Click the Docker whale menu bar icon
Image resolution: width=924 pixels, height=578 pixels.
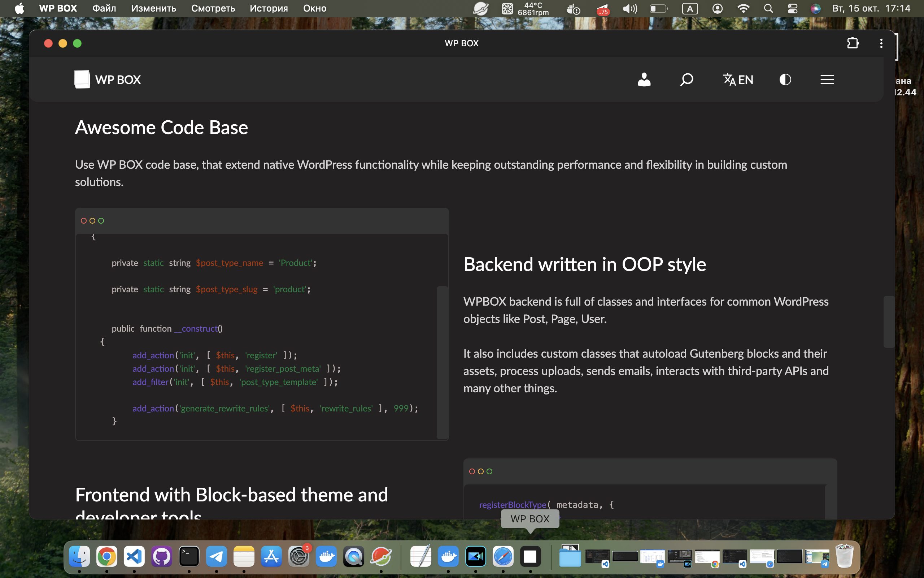(x=573, y=8)
